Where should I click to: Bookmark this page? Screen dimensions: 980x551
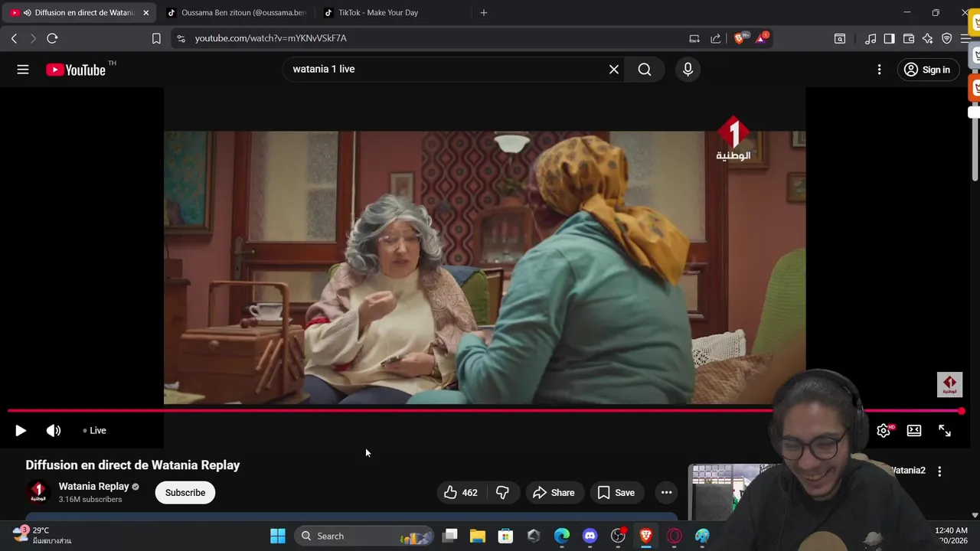(156, 38)
